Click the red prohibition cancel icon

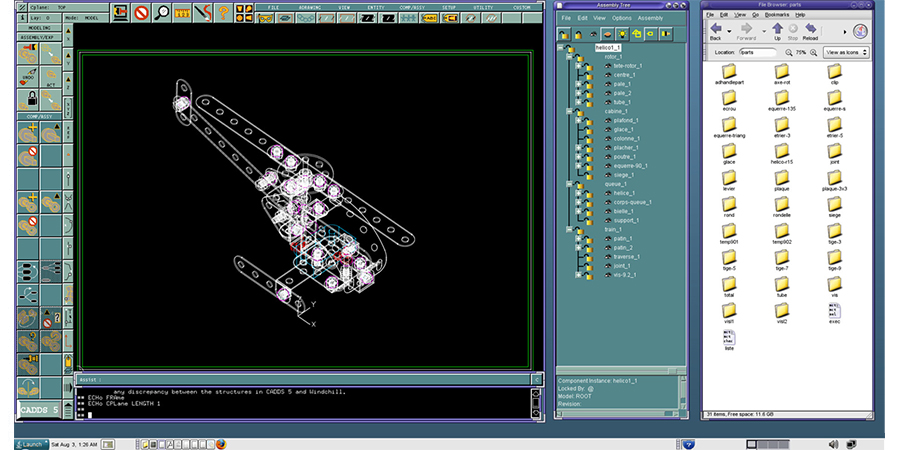(x=141, y=13)
